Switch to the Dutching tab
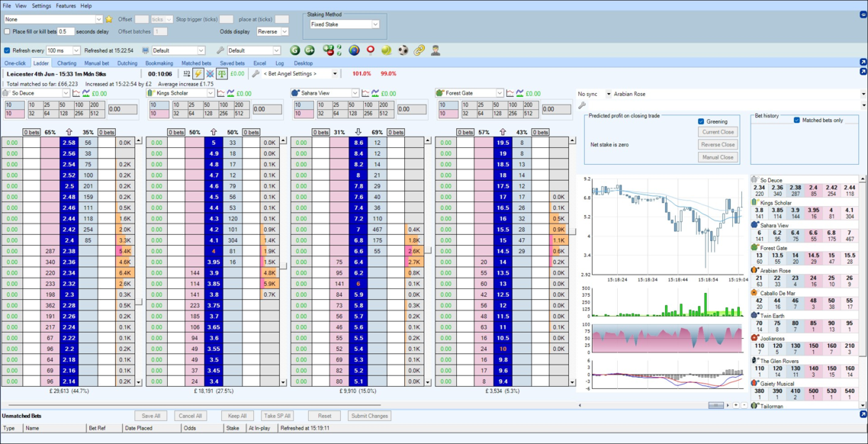 pyautogui.click(x=127, y=63)
